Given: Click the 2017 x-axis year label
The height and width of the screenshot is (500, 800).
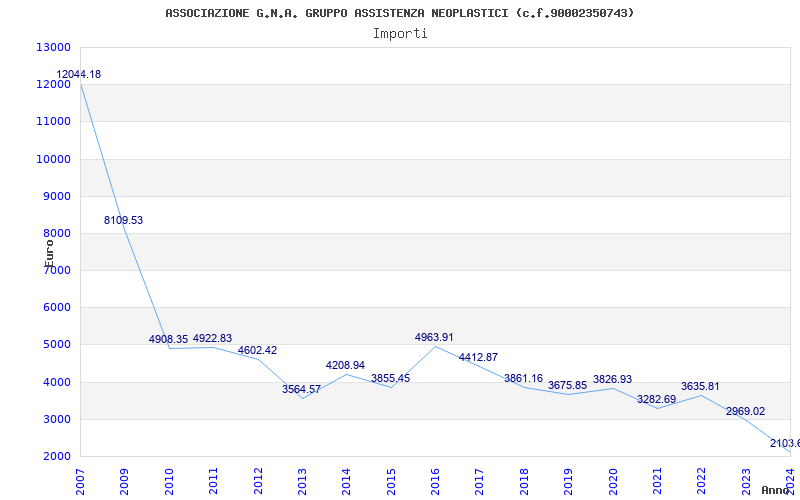Looking at the screenshot, I should click(x=480, y=481).
